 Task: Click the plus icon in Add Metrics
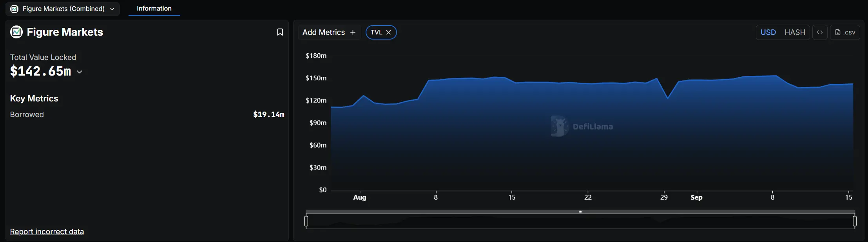coord(353,33)
